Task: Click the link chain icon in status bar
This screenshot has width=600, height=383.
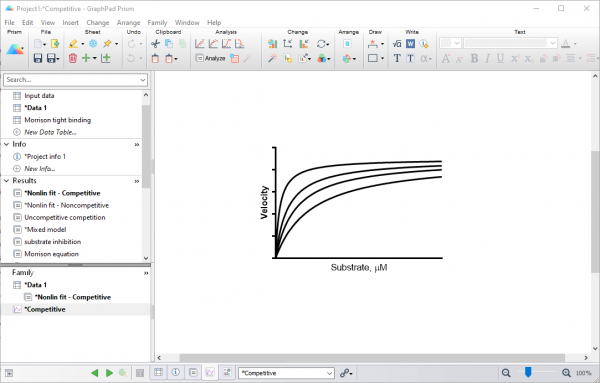Action: [x=345, y=373]
